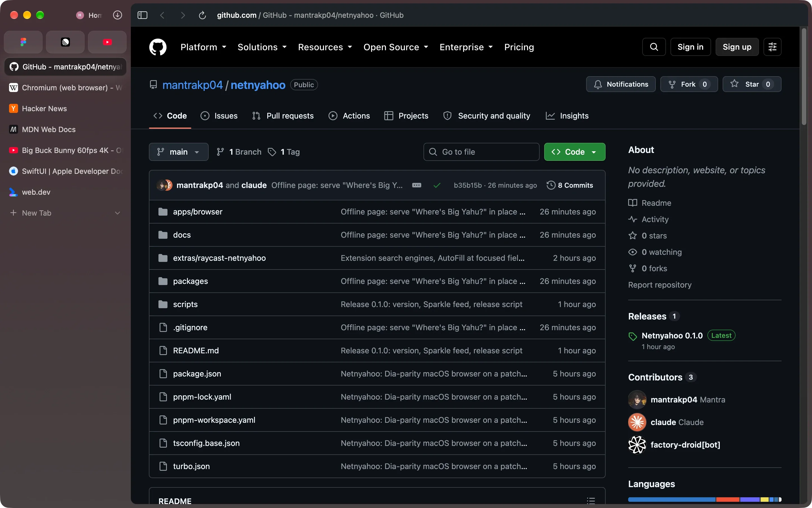Open the docs folder
The width and height of the screenshot is (812, 508).
[x=182, y=235]
